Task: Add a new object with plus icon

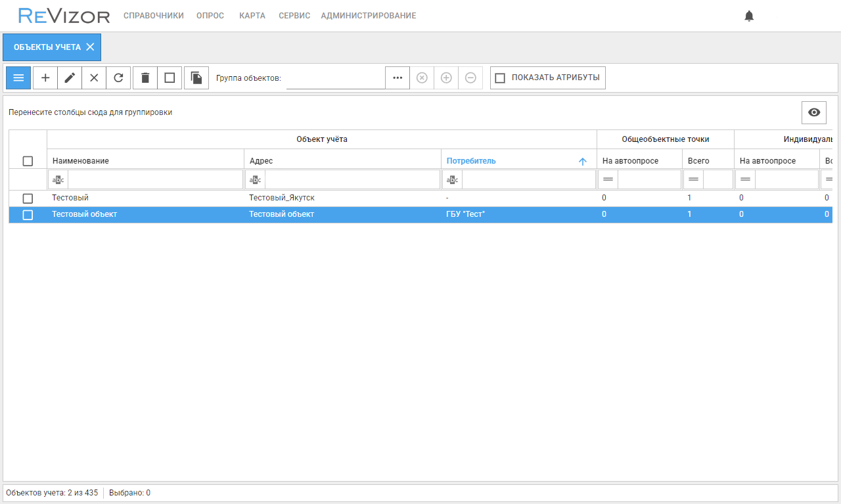Action: pos(45,78)
